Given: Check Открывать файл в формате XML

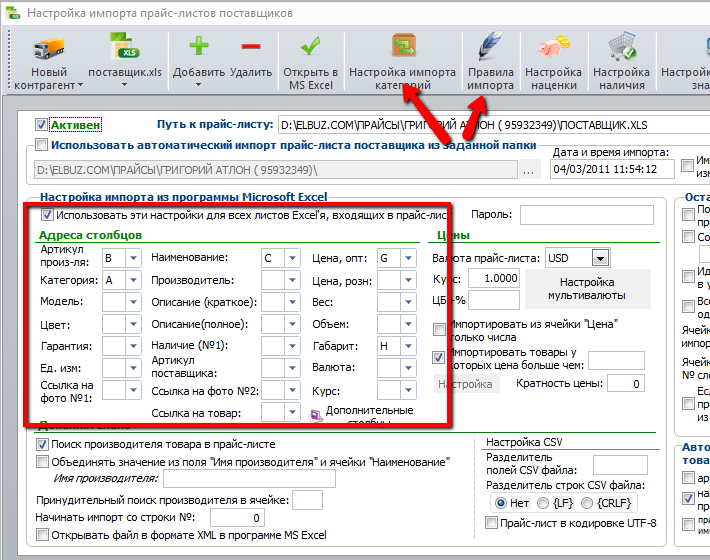Looking at the screenshot, I should coord(42,535).
